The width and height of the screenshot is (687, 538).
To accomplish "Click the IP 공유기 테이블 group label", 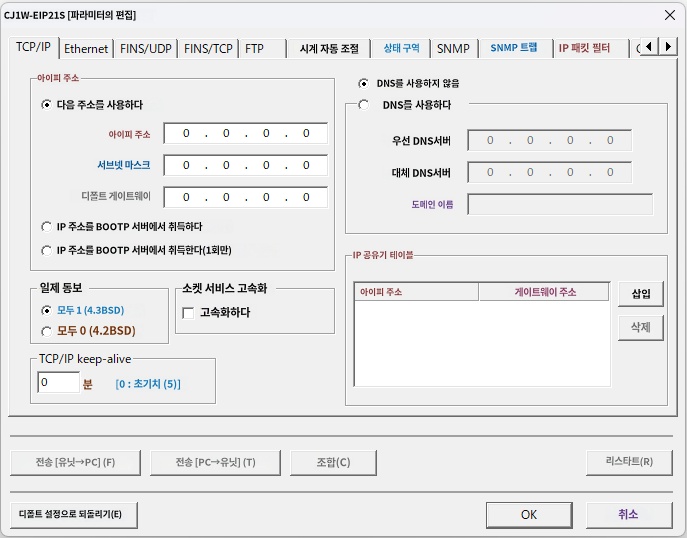I will [x=383, y=255].
